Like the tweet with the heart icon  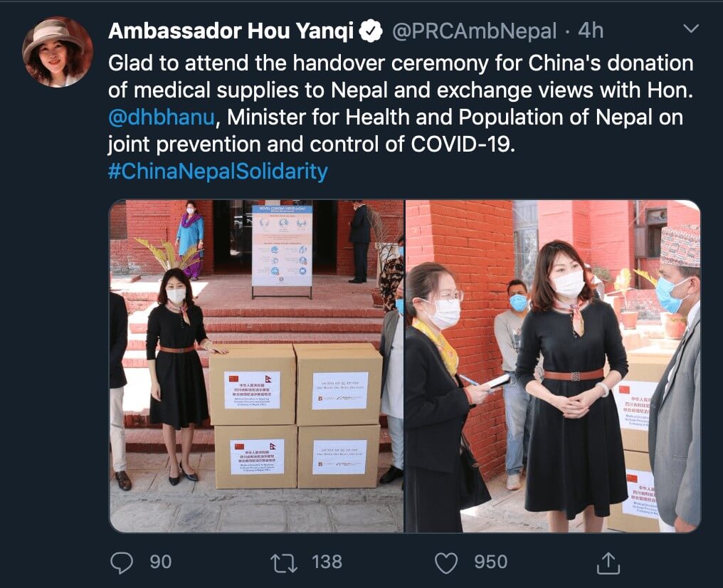click(x=446, y=562)
